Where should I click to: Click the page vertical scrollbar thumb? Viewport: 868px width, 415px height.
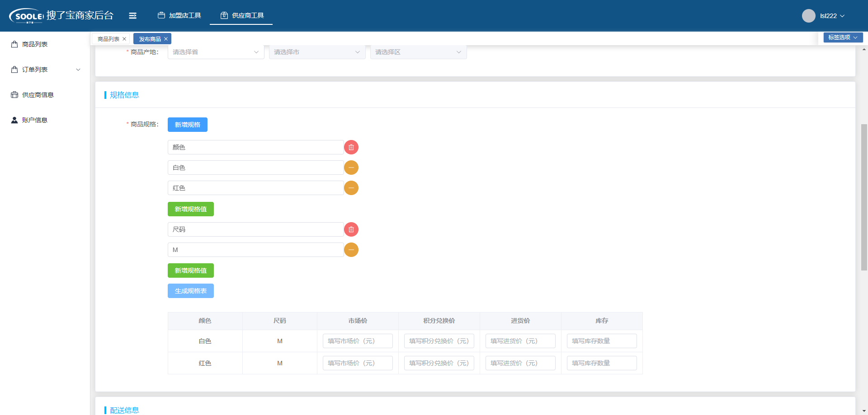pyautogui.click(x=864, y=197)
